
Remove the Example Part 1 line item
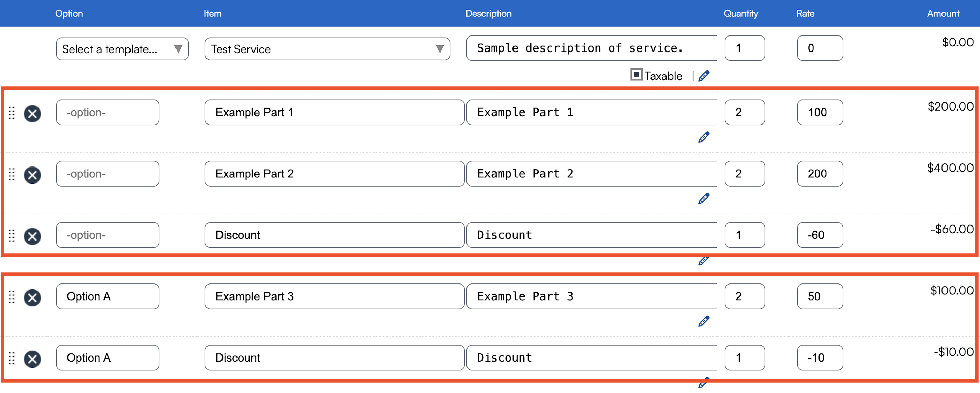click(x=32, y=114)
